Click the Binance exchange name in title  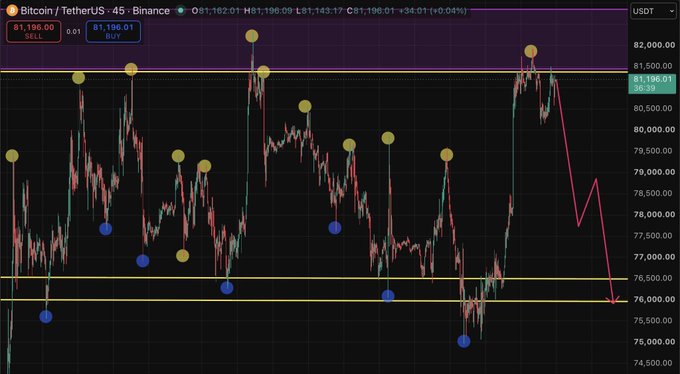pyautogui.click(x=151, y=10)
